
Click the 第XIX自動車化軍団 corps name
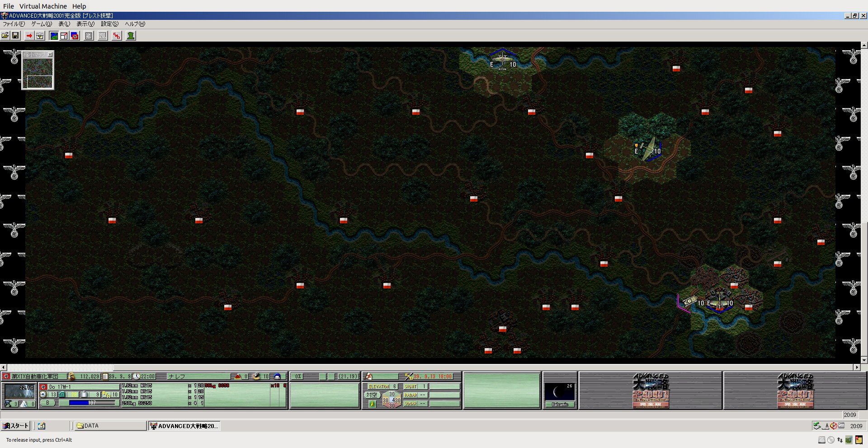35,376
